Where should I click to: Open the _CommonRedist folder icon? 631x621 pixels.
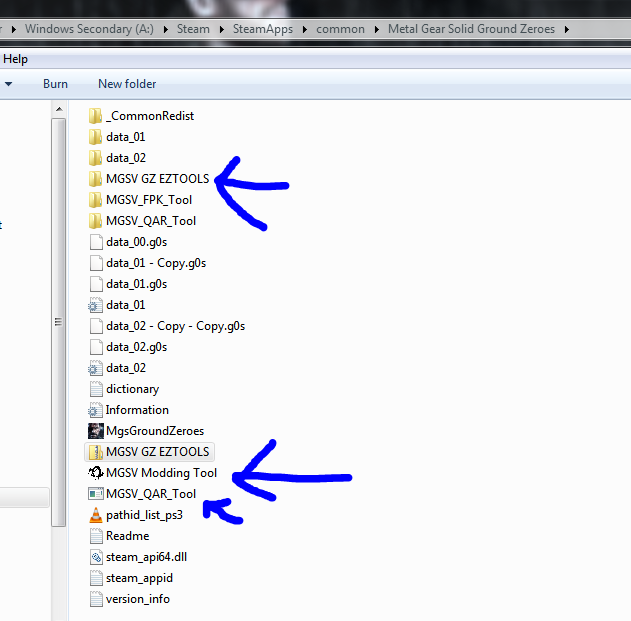(95, 116)
